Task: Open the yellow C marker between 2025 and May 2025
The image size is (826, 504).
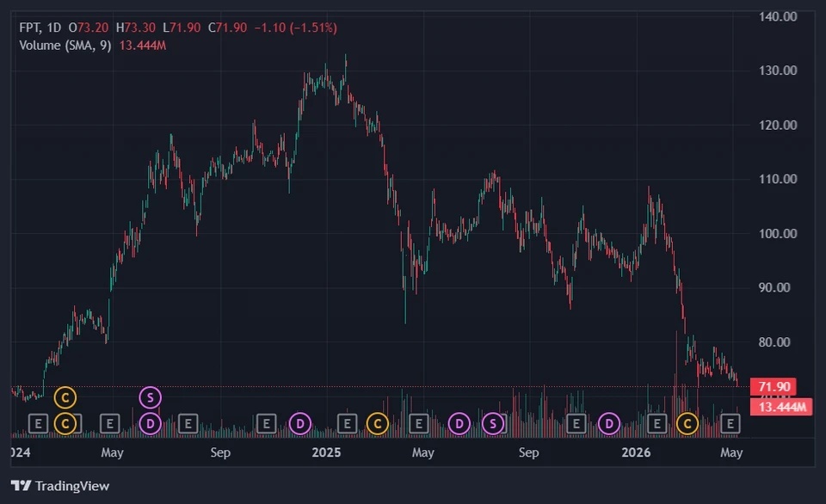Action: (x=378, y=423)
